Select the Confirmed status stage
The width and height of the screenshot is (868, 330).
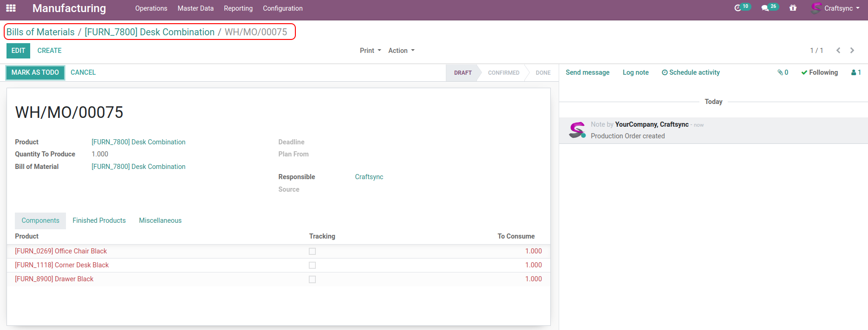503,73
